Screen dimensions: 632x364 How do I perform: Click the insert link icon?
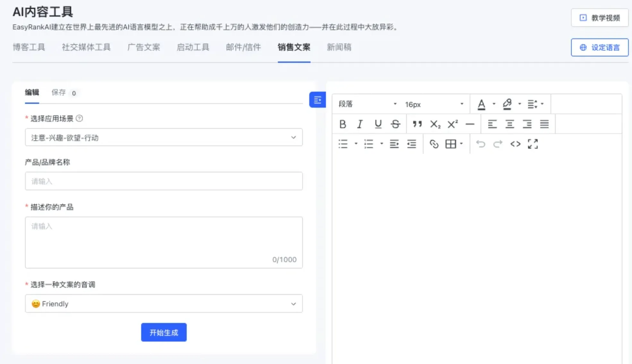point(434,144)
